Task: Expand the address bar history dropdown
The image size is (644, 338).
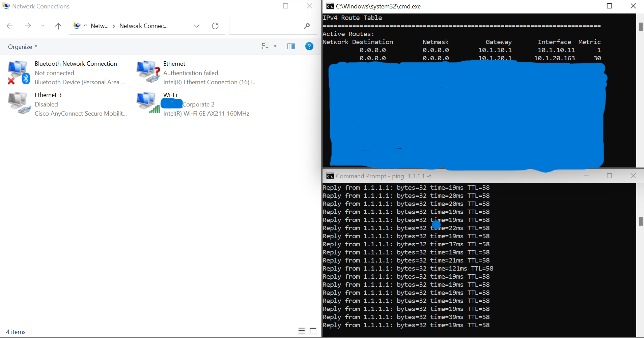Action: tap(197, 26)
